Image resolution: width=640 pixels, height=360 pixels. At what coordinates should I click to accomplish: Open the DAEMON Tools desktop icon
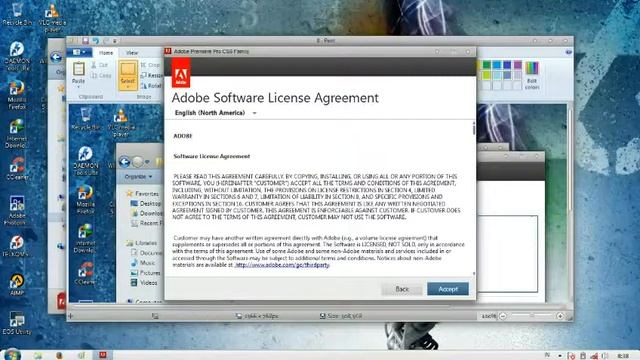click(x=17, y=56)
